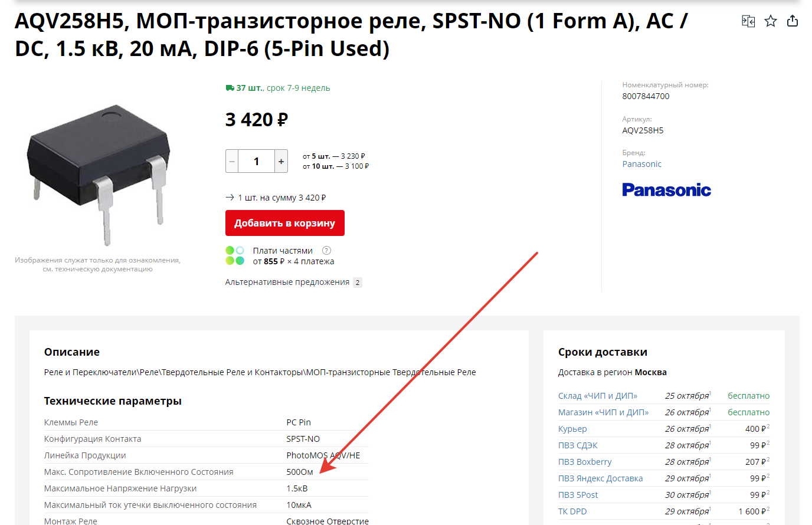812x525 pixels.
Task: Click the relay product photo thumbnail
Action: coord(98,175)
